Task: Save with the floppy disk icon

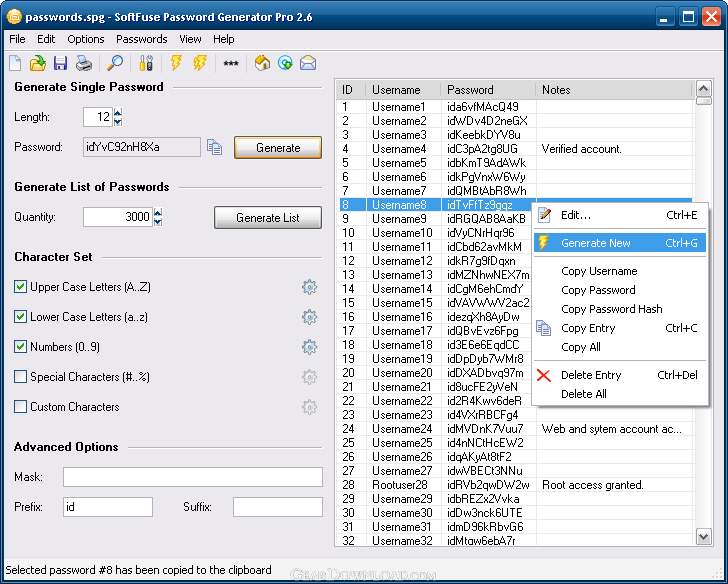Action: (60, 63)
